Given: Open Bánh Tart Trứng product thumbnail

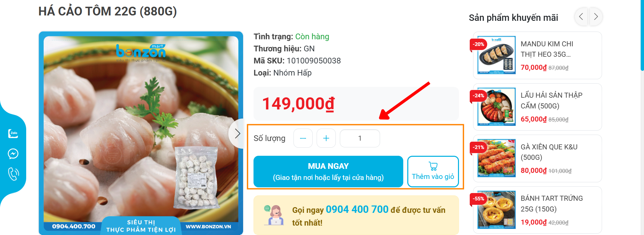Looking at the screenshot, I should coord(496,210).
